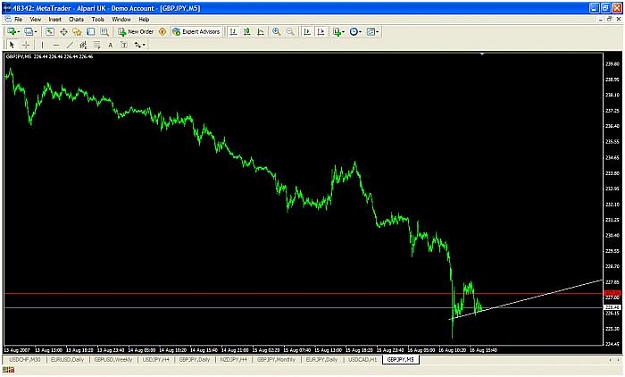Switch to the USDJPY,H4 chart tab
Image resolution: width=625 pixels, height=377 pixels.
point(156,360)
